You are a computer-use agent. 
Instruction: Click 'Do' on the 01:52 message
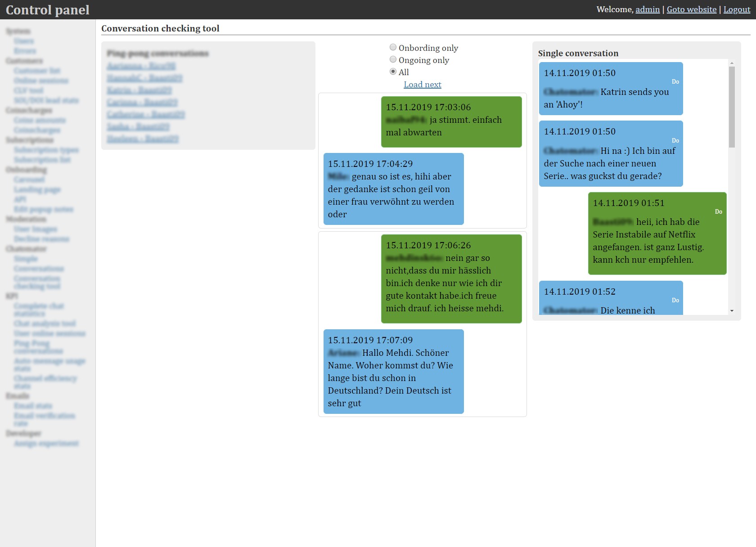pyautogui.click(x=675, y=300)
